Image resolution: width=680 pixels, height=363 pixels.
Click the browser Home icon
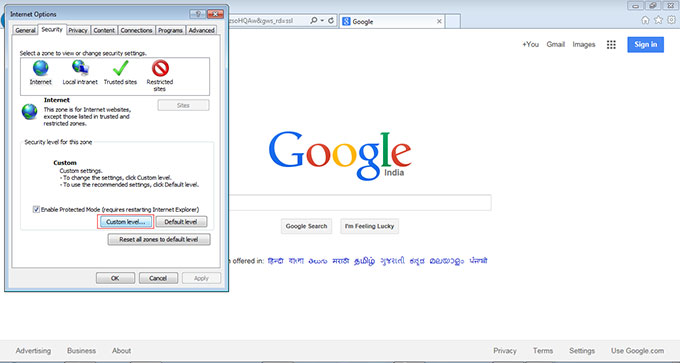pyautogui.click(x=645, y=20)
